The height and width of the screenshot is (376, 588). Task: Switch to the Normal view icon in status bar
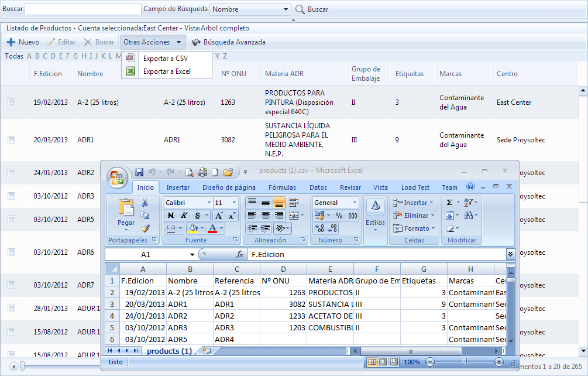(372, 362)
